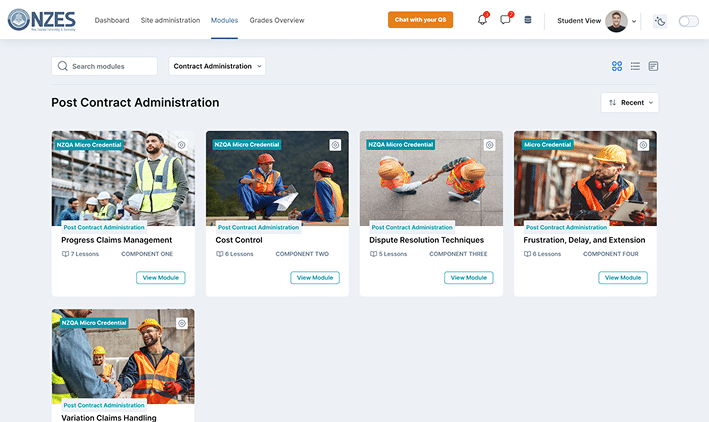Click COMPONENT ONE label
Image resolution: width=709 pixels, height=422 pixels.
[x=147, y=254]
